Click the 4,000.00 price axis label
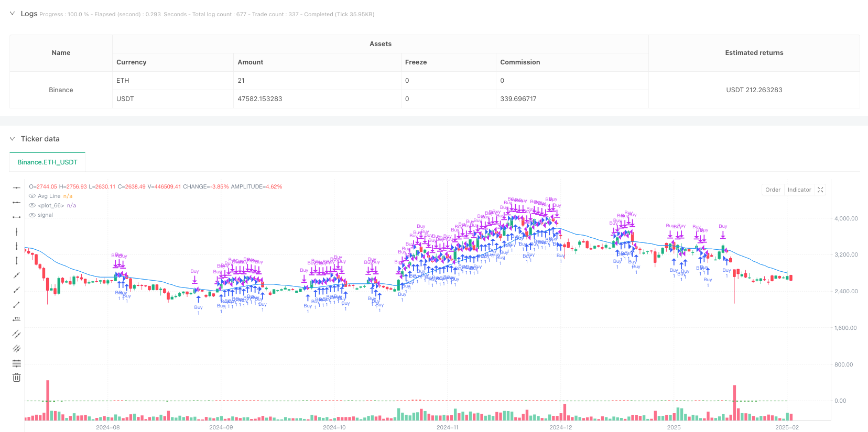Image resolution: width=868 pixels, height=432 pixels. click(846, 219)
